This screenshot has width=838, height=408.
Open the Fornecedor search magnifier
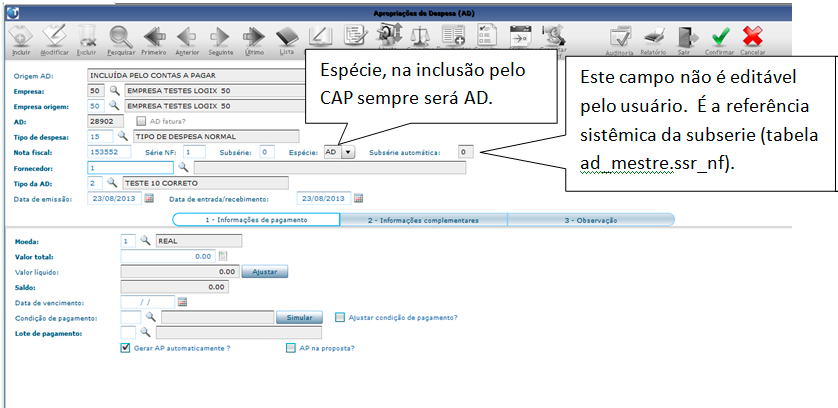coord(183,167)
